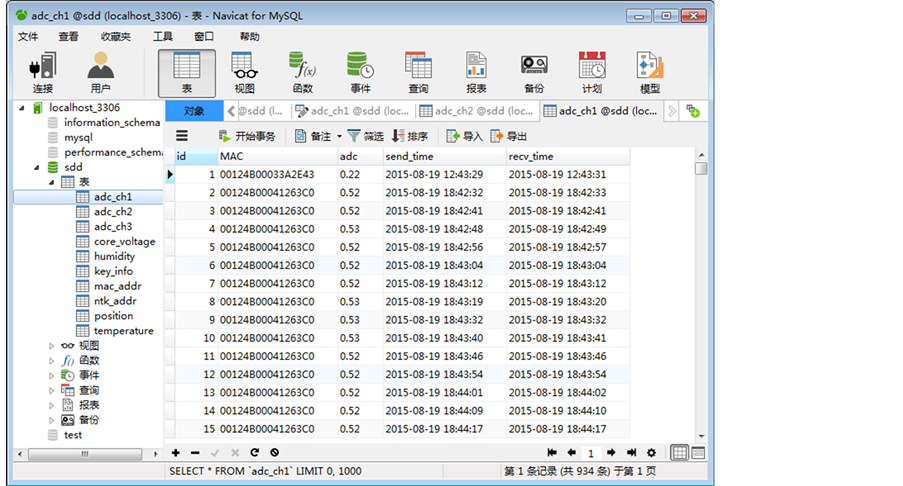The image size is (903, 486).
Task: Expand the 视图 node in the tree
Action: coord(52,346)
